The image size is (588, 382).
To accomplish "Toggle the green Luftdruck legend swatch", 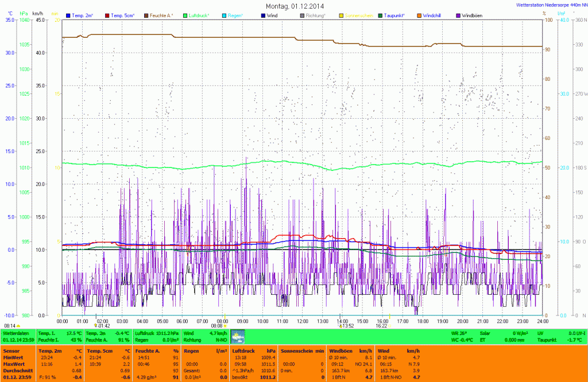I will (x=186, y=15).
